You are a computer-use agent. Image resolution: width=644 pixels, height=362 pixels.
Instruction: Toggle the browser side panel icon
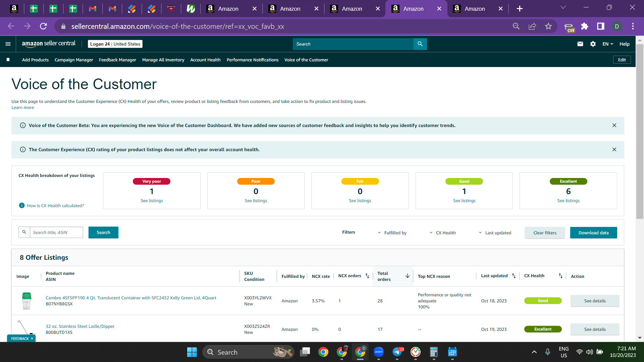(x=601, y=26)
